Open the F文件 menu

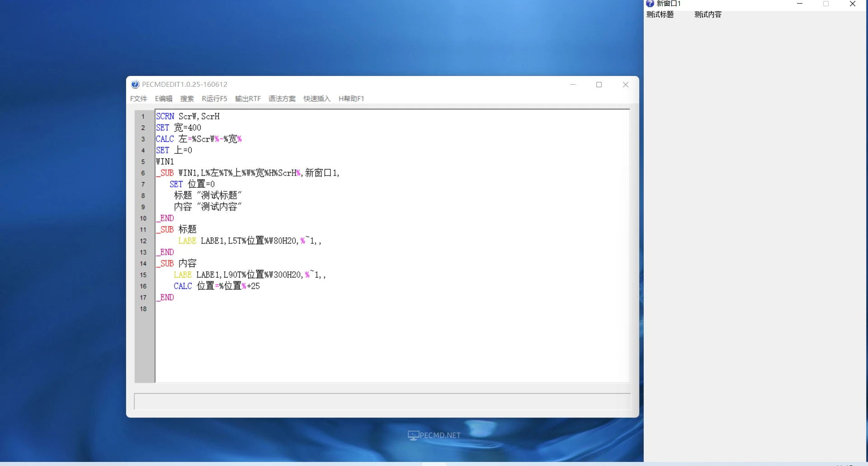pyautogui.click(x=138, y=99)
